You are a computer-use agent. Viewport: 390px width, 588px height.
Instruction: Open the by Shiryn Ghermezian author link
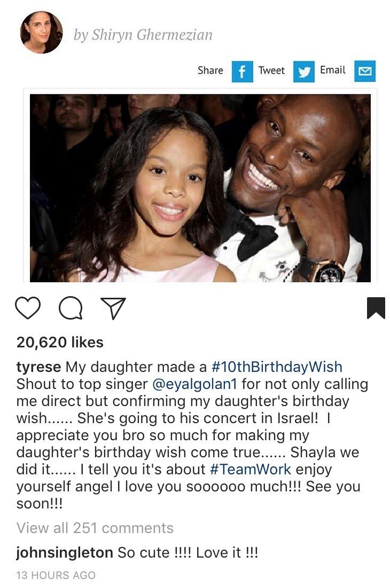click(x=143, y=35)
